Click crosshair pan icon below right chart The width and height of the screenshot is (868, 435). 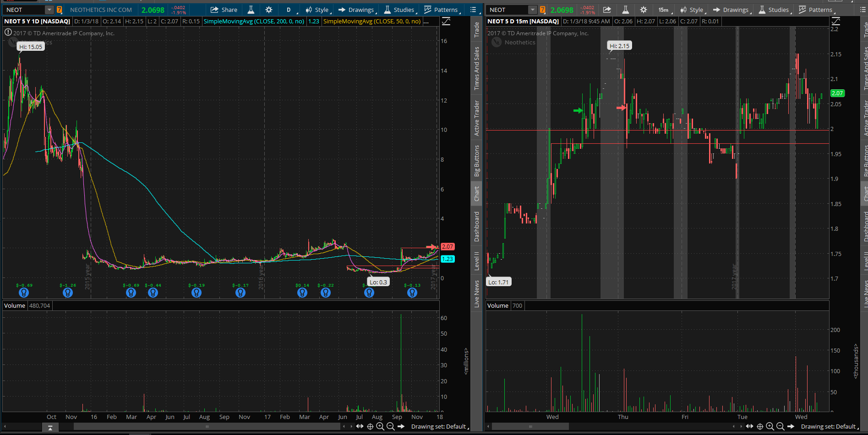click(760, 426)
